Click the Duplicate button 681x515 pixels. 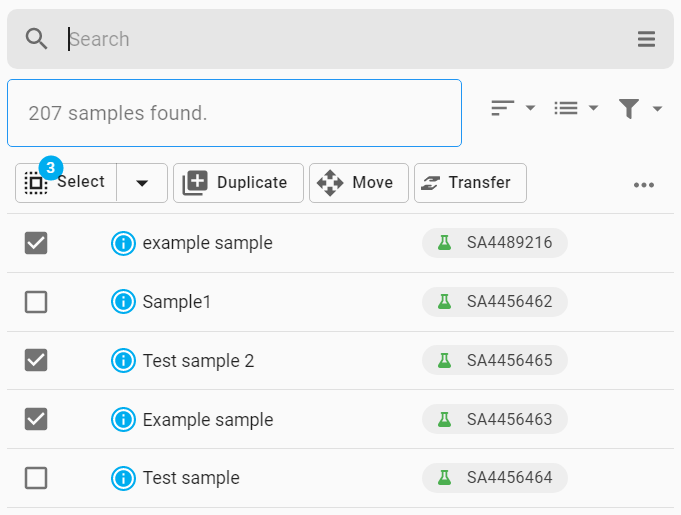click(x=238, y=183)
